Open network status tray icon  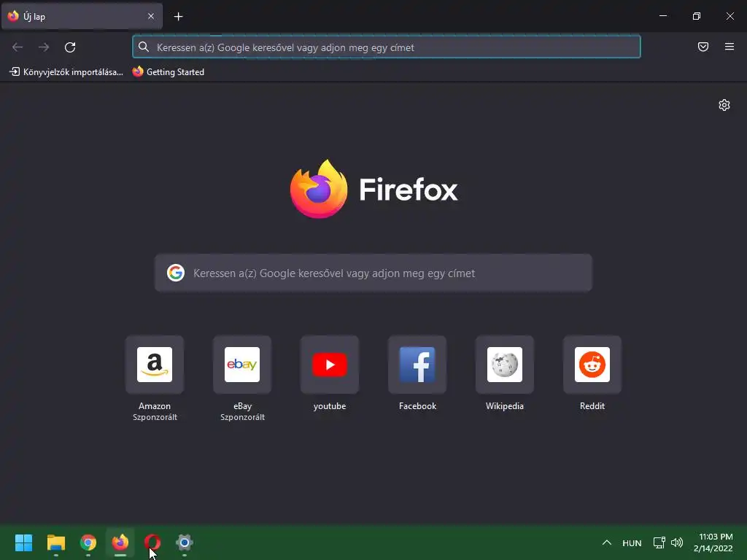tap(659, 542)
